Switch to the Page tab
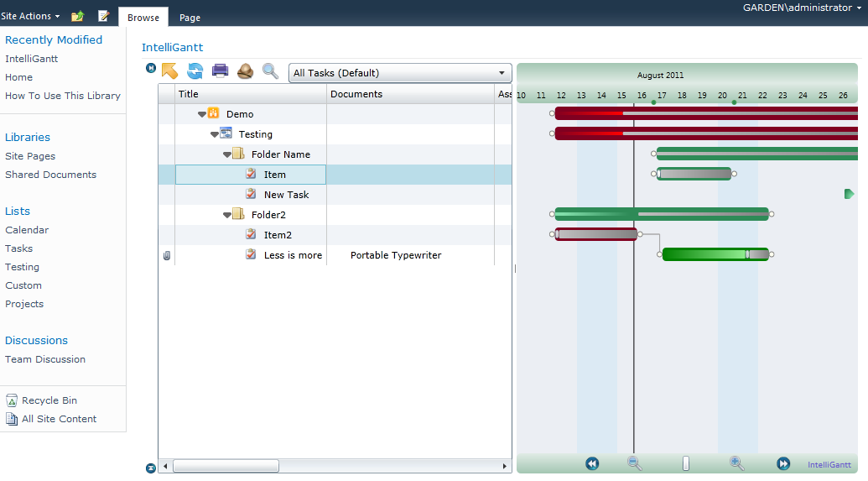Image resolution: width=868 pixels, height=481 pixels. coord(190,18)
